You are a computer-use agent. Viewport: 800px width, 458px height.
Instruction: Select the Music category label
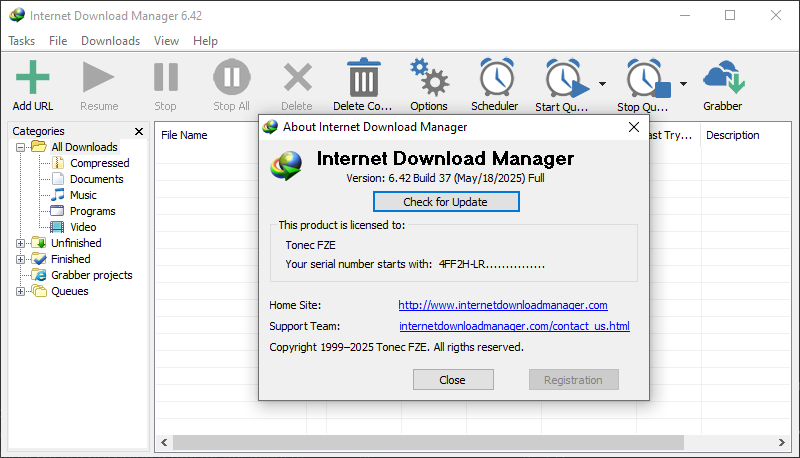pos(83,195)
